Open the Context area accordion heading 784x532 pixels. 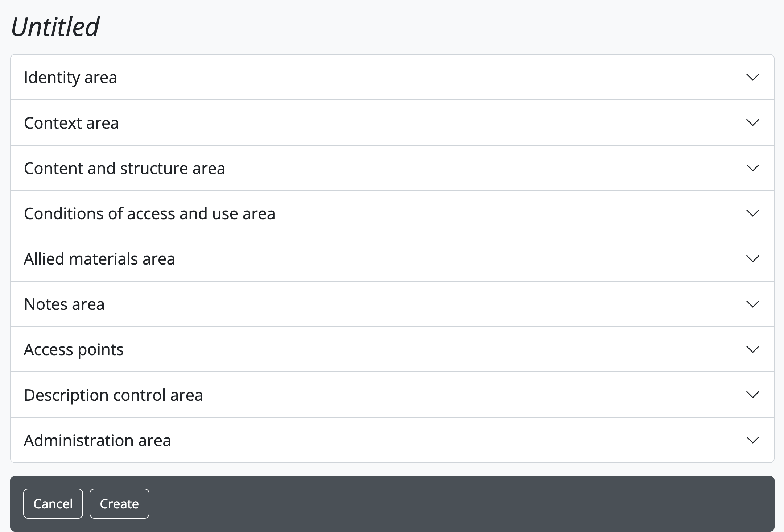(x=71, y=123)
